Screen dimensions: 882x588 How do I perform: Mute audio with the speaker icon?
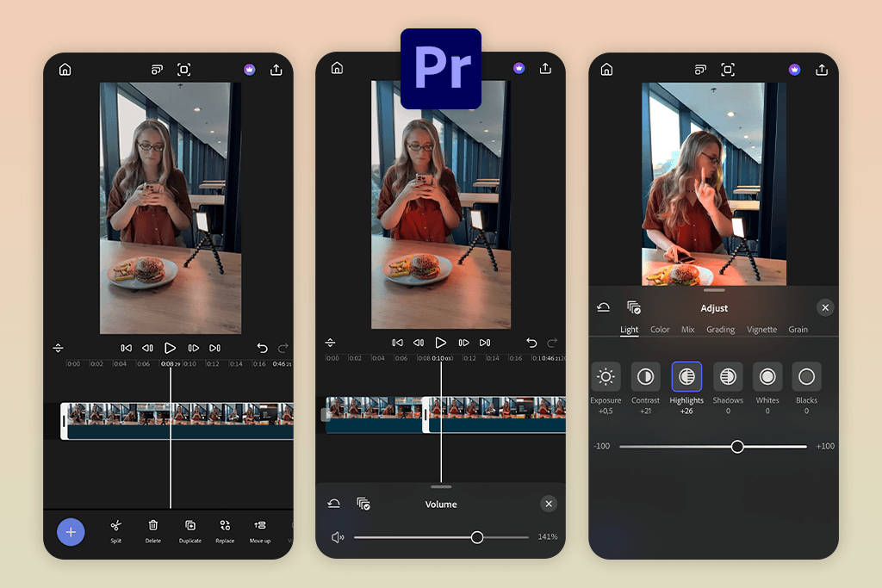point(338,537)
